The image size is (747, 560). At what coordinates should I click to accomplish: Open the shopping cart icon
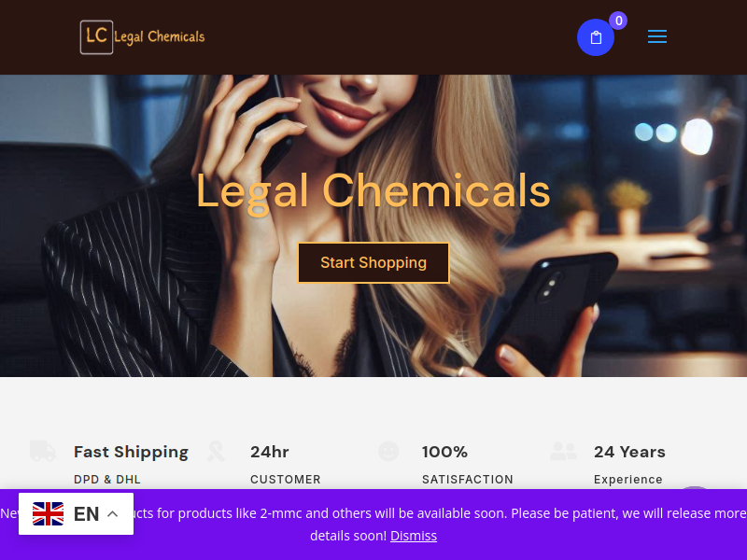pyautogui.click(x=596, y=37)
